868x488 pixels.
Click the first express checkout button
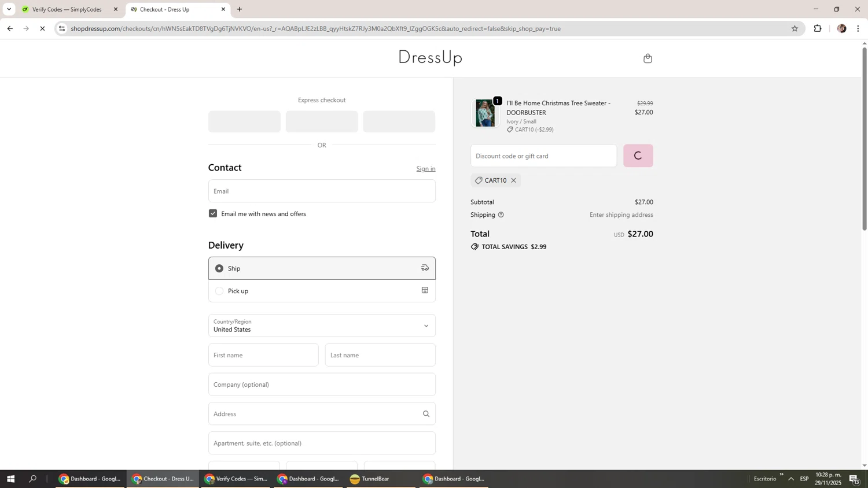[x=244, y=121]
